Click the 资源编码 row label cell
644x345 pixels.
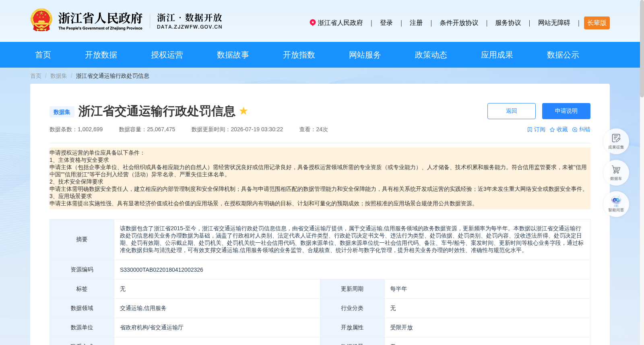tap(82, 270)
